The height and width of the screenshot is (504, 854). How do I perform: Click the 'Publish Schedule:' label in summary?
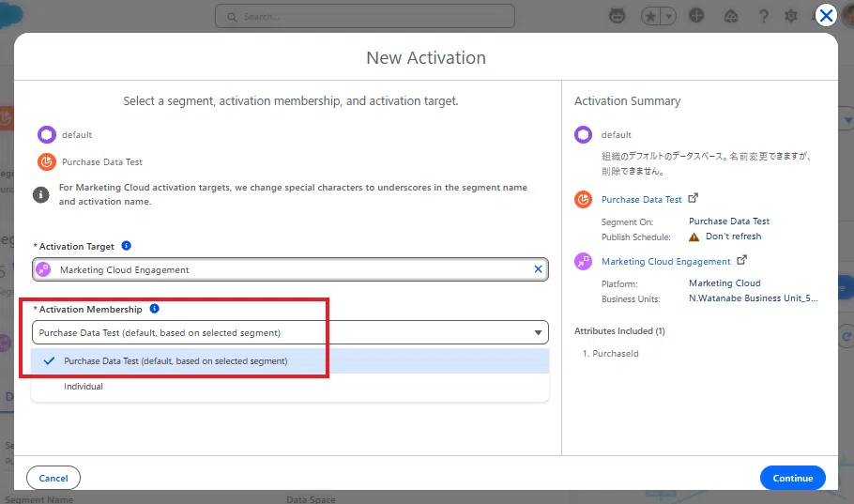tap(636, 237)
